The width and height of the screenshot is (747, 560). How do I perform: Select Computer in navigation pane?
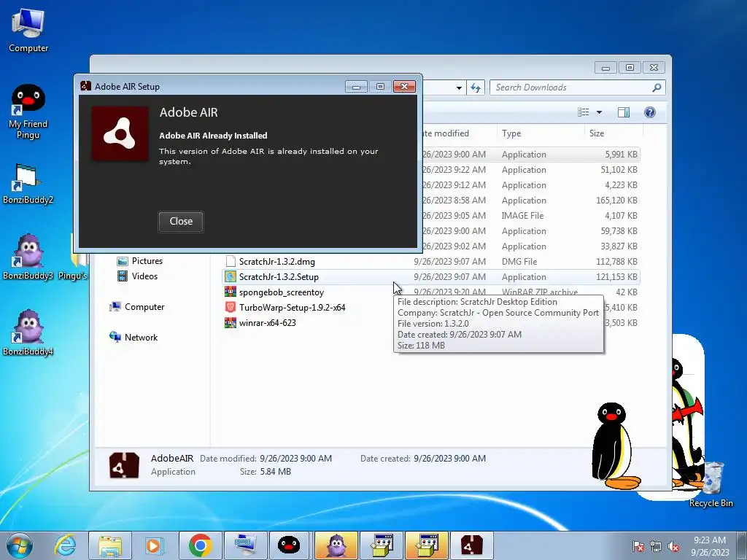137,307
